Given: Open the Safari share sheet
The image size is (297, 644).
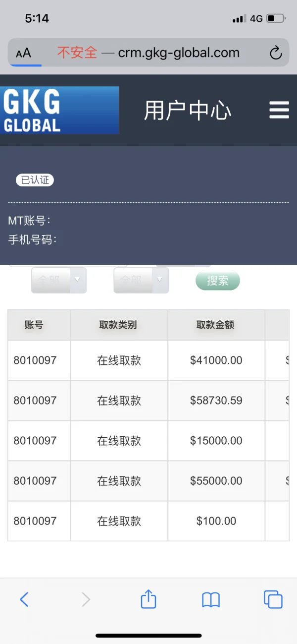Looking at the screenshot, I should [148, 599].
